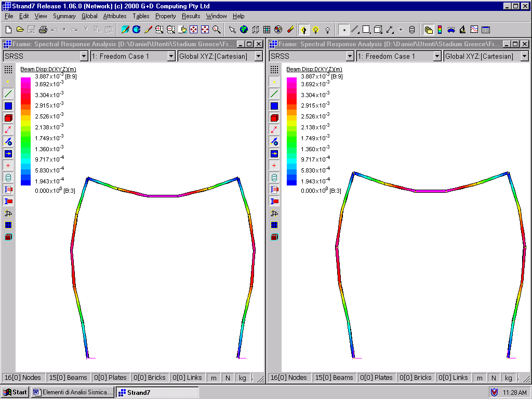Toggle beam display in left window sidebar
The width and height of the screenshot is (532, 399).
(x=8, y=94)
